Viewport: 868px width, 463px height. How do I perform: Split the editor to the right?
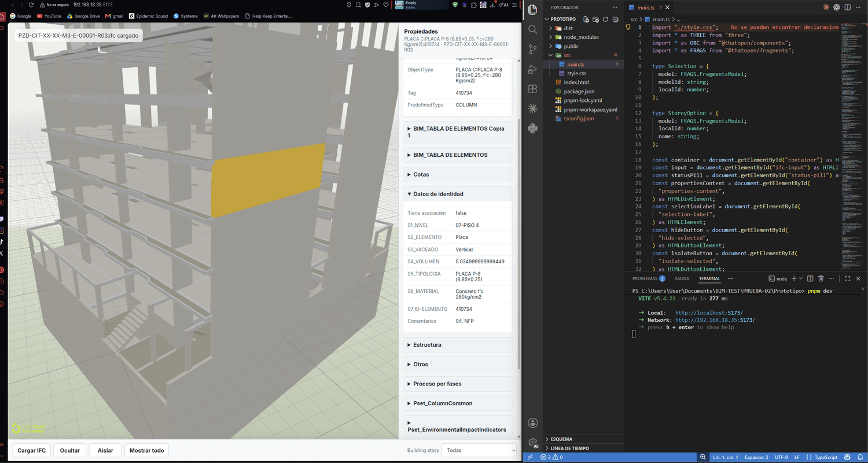[x=848, y=8]
